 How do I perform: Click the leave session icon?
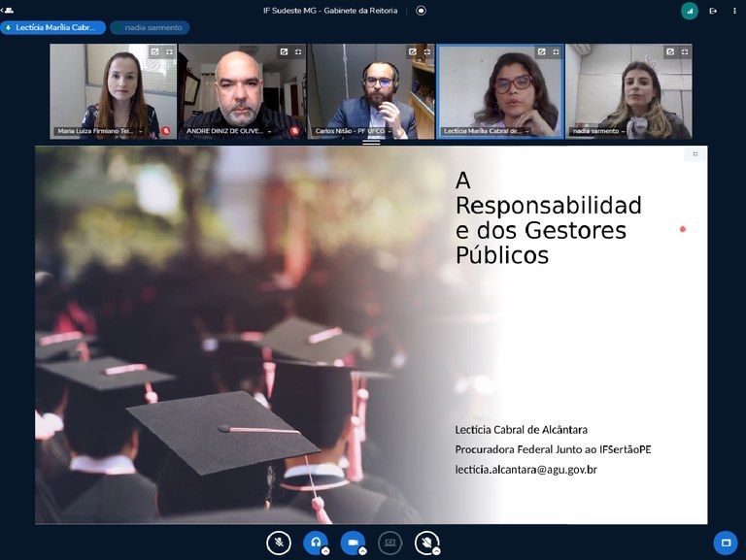coord(713,11)
